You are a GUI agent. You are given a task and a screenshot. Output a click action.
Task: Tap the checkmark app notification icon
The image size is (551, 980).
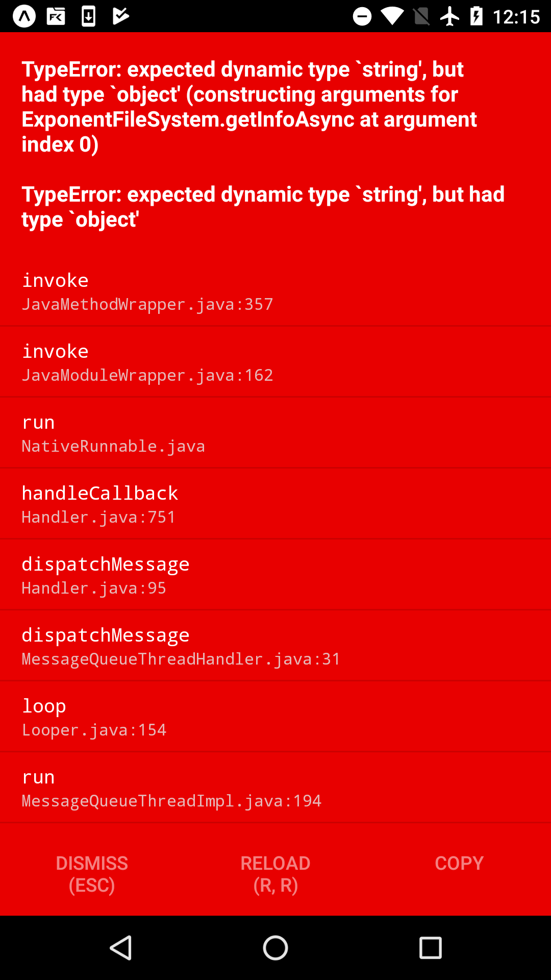pos(119,16)
